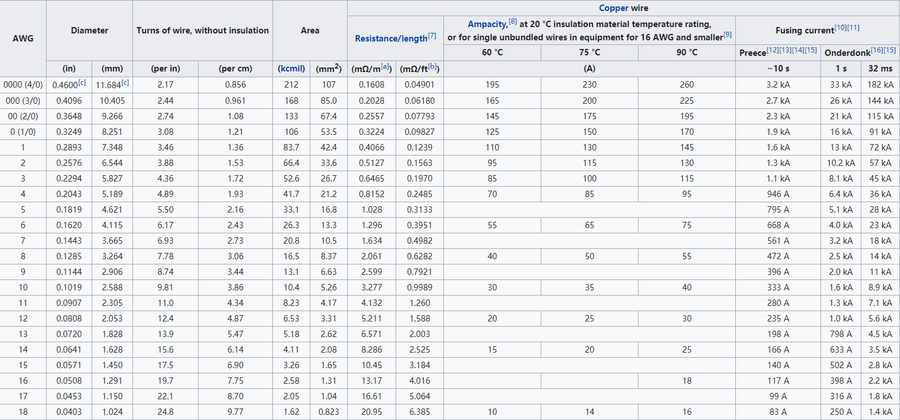
Task: Click the '00 (2/0)' AWG cell
Action: click(23, 116)
